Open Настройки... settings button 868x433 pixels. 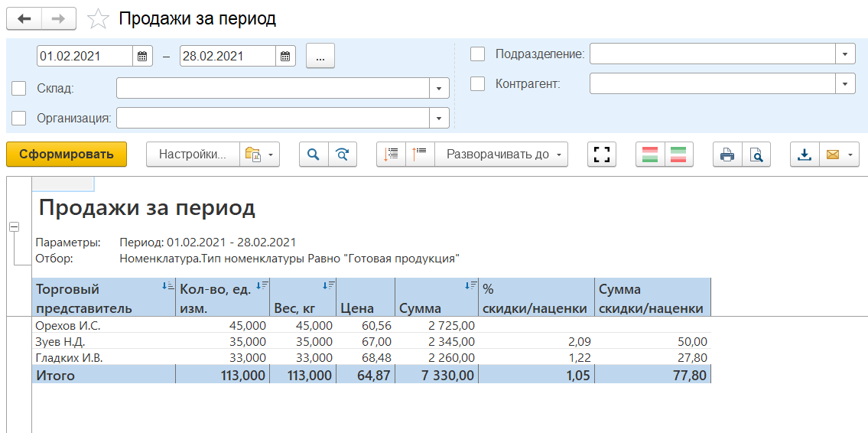(193, 155)
